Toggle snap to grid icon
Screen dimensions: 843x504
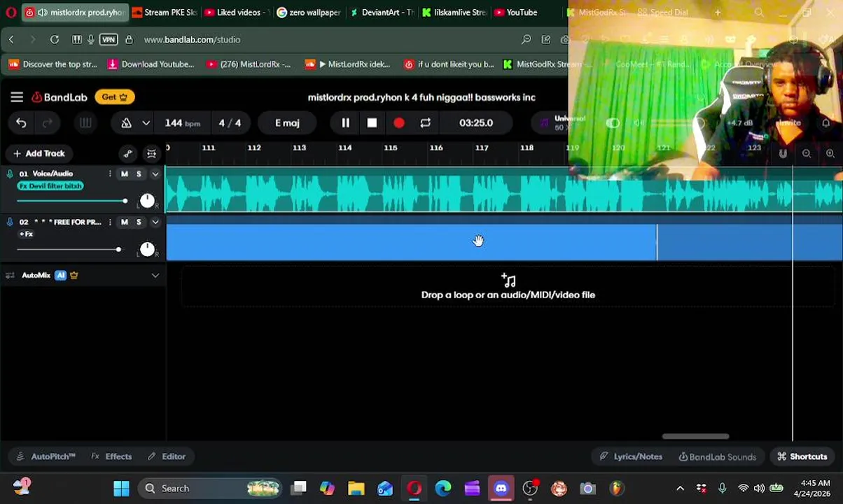click(x=151, y=154)
